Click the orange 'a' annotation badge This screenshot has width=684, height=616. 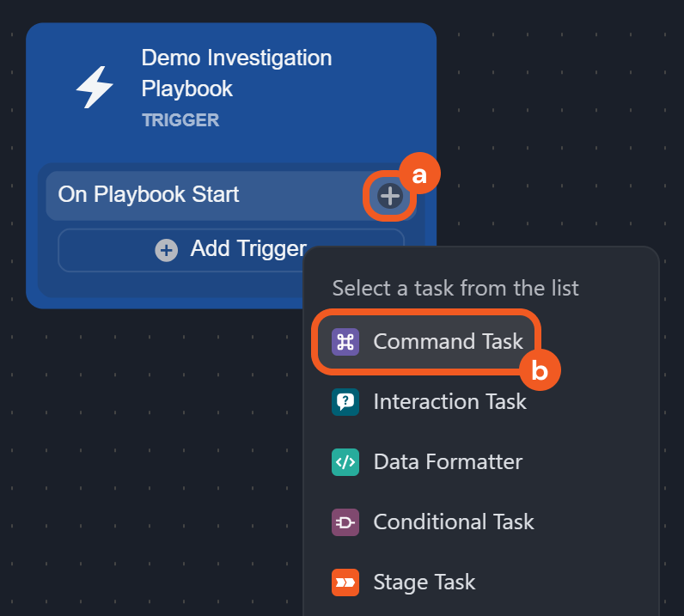tap(419, 174)
